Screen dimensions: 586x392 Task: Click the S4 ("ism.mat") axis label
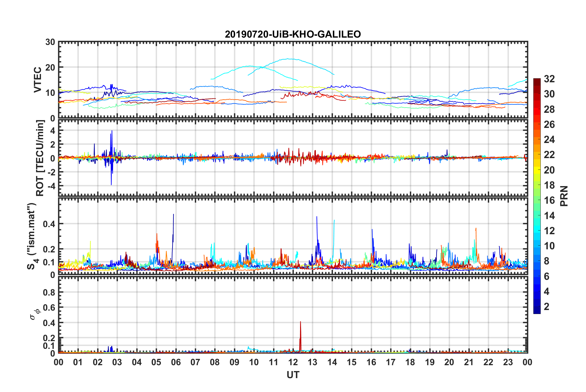32,236
